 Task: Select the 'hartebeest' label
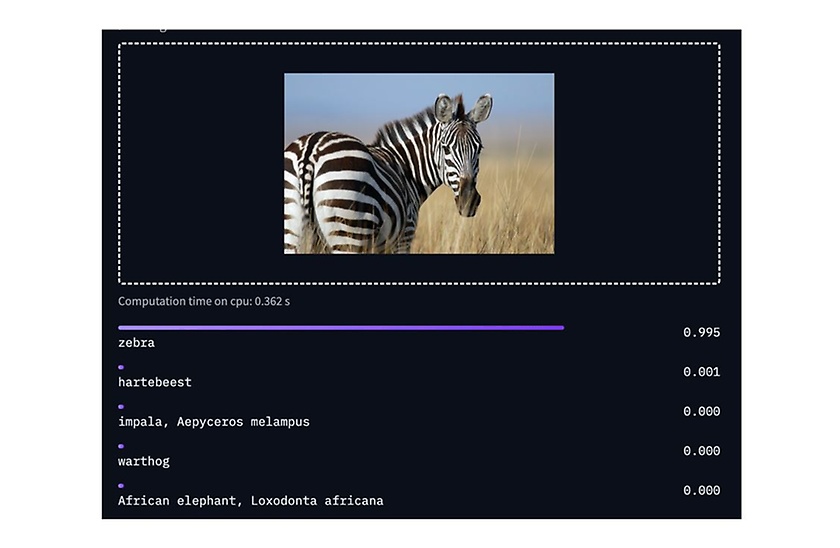pyautogui.click(x=155, y=382)
